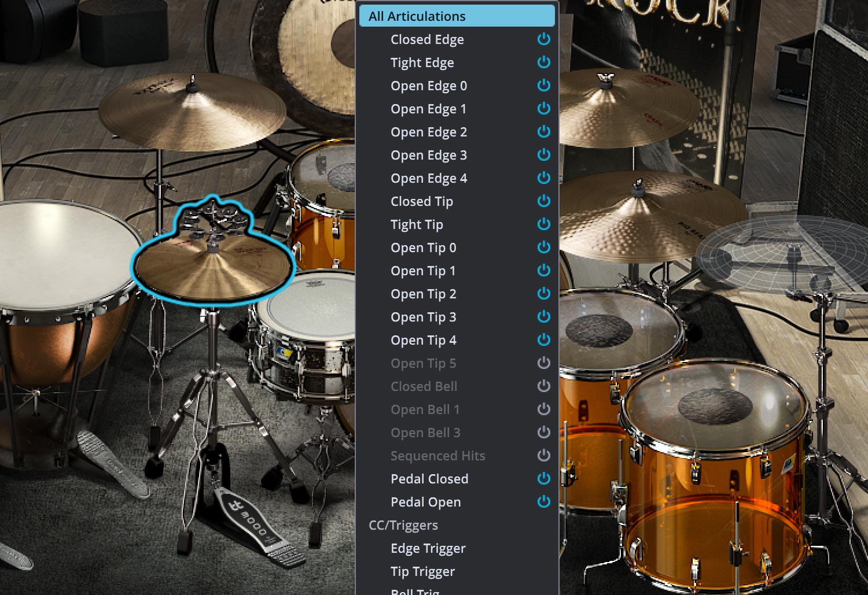
Task: Click the CC/Triggers section header
Action: [403, 525]
